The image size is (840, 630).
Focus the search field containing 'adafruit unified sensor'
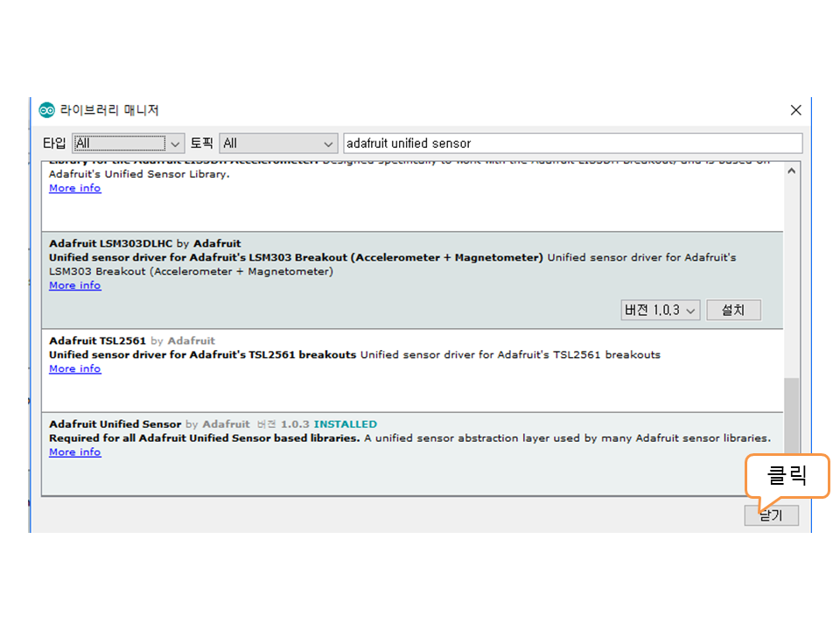pos(572,143)
